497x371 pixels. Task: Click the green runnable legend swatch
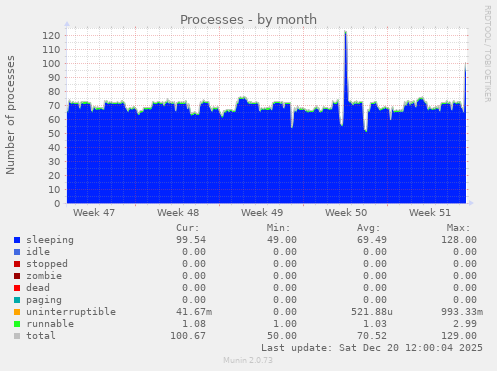(x=17, y=324)
